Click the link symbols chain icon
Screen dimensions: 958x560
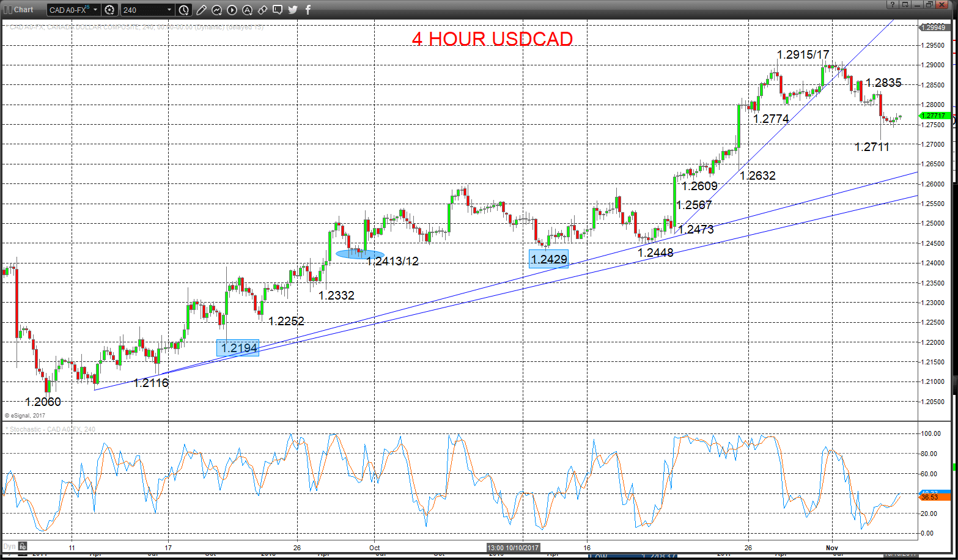click(x=262, y=10)
